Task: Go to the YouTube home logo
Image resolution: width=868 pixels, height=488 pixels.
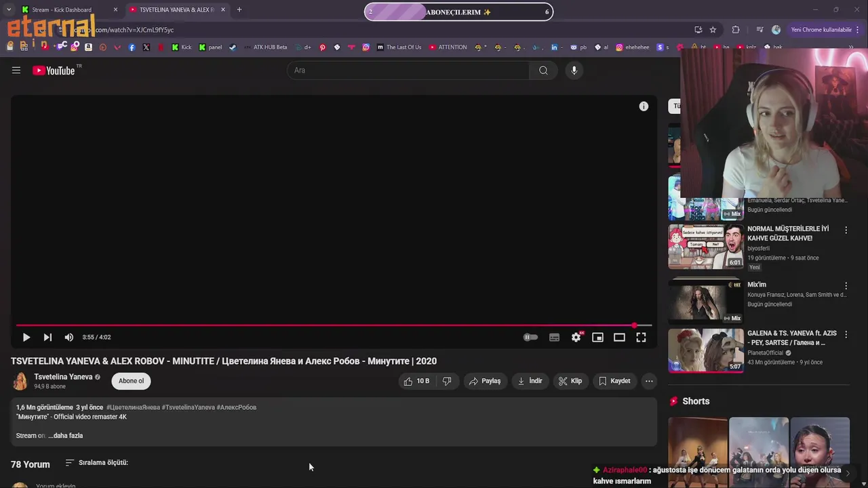Action: point(54,70)
